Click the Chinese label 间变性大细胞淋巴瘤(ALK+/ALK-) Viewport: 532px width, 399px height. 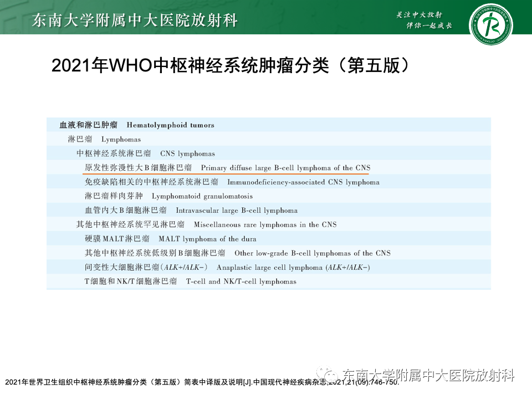(146, 267)
